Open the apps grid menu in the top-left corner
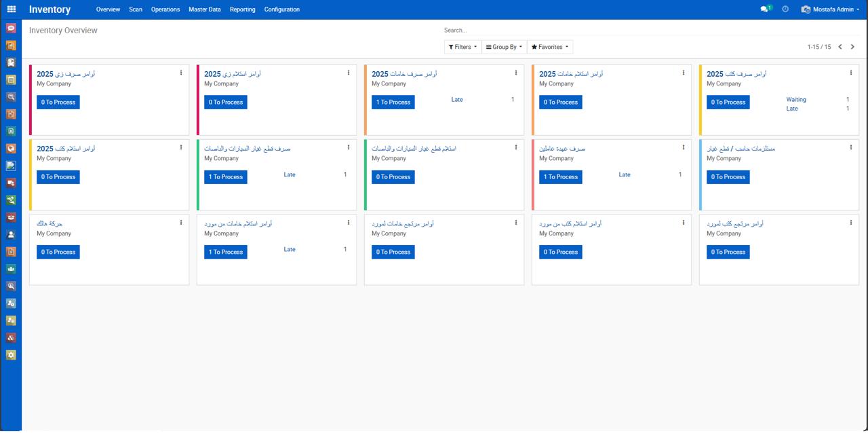 [10, 9]
